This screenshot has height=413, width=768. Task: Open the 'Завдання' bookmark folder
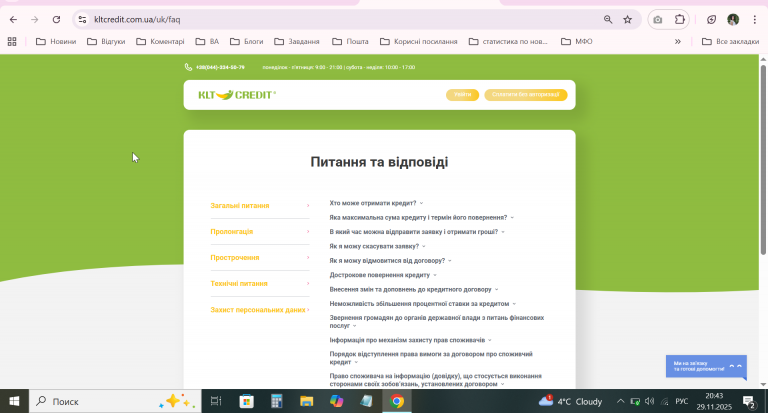click(296, 42)
